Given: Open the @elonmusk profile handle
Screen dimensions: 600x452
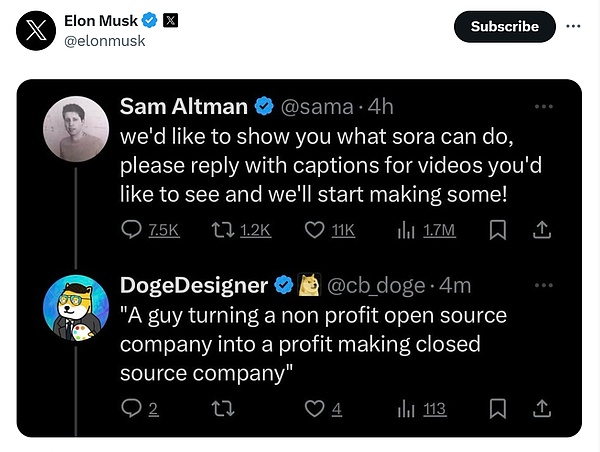Looking at the screenshot, I should [x=104, y=41].
